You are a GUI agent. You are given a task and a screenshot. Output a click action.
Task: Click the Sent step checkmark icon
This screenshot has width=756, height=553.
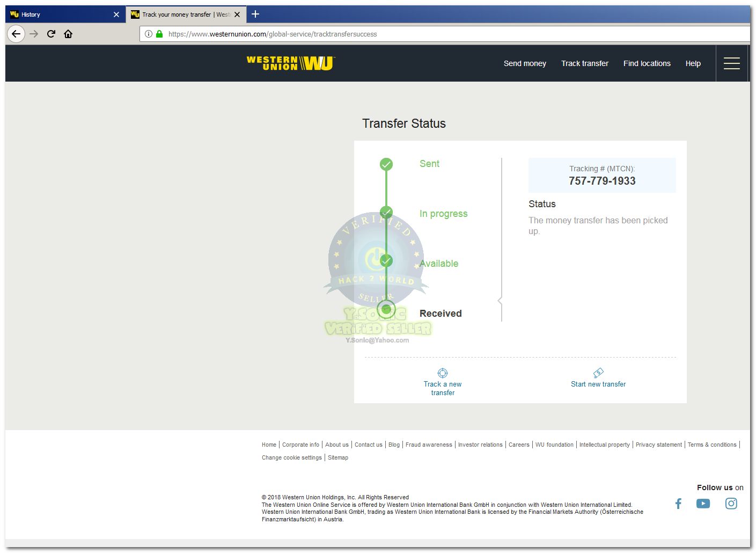(x=386, y=164)
